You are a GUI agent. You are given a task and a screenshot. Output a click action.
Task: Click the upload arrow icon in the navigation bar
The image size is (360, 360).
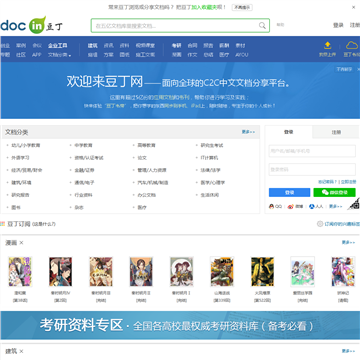click(x=327, y=46)
